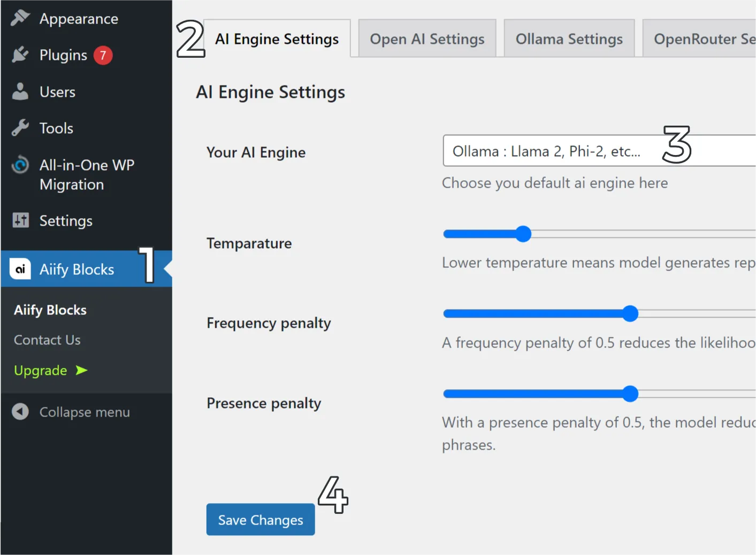Click the All-in-One WP Migration icon
Viewport: 756px width, 555px height.
tap(20, 165)
